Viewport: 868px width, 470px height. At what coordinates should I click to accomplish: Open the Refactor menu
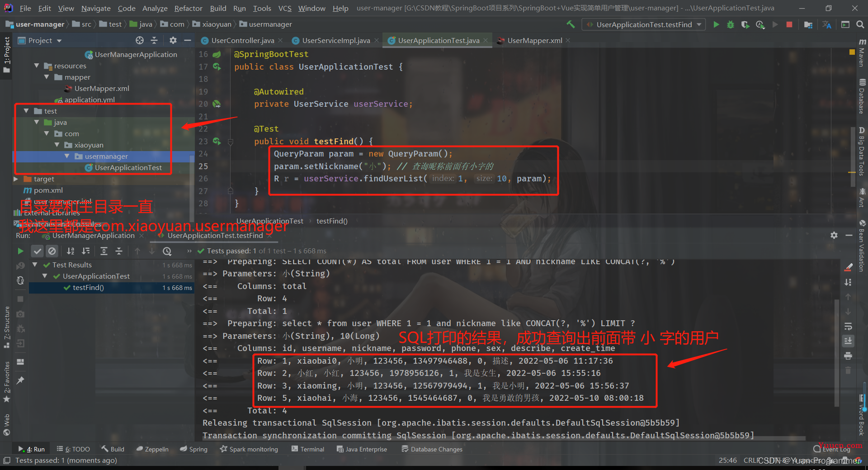point(188,8)
